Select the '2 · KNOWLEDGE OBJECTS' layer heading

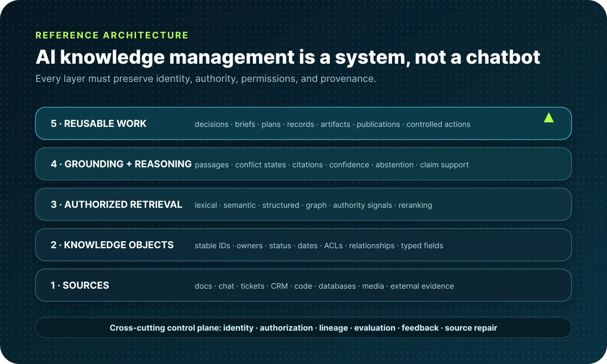point(112,245)
